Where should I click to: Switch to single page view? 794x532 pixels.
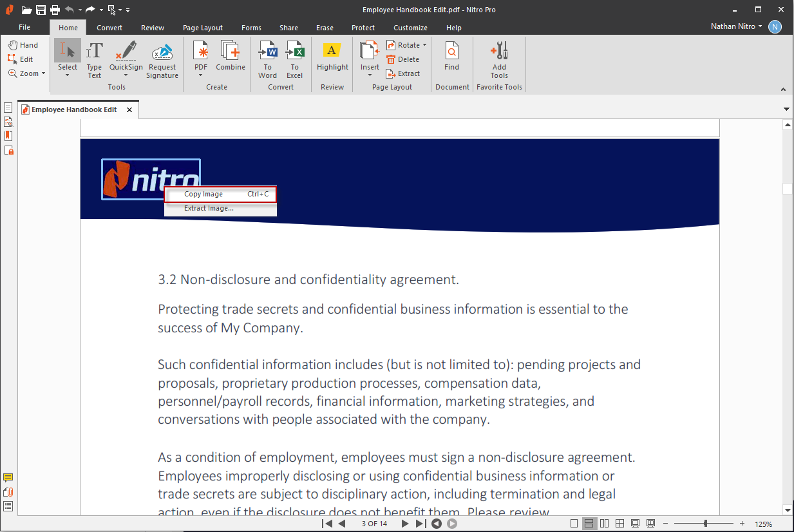click(574, 524)
